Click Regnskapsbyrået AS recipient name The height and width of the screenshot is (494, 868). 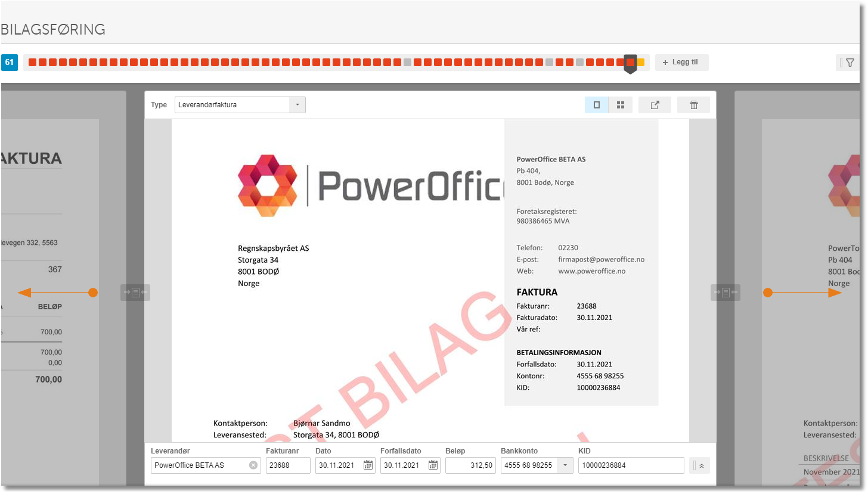(x=274, y=248)
